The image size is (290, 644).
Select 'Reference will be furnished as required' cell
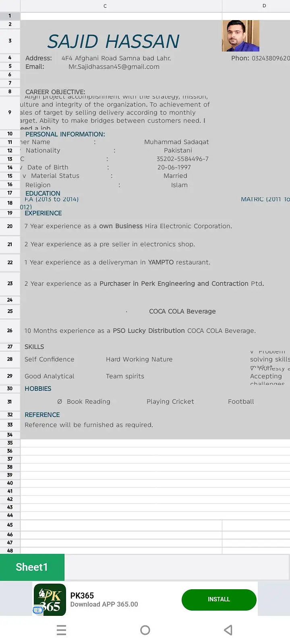tap(89, 425)
